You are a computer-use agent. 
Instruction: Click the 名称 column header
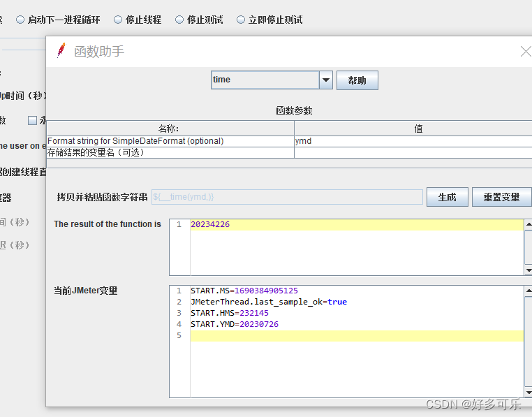pos(170,129)
